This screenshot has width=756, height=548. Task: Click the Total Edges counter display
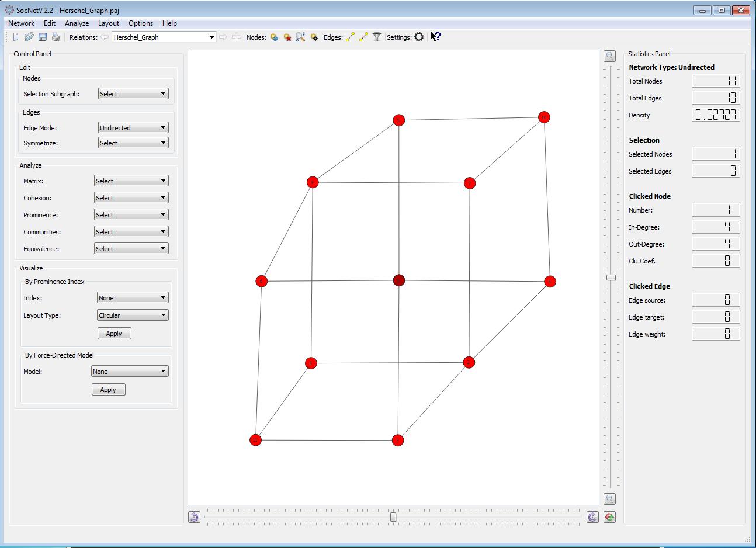716,98
